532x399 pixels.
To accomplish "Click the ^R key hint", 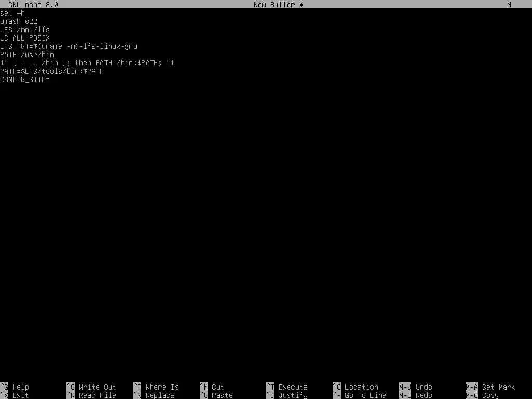I will click(71, 395).
